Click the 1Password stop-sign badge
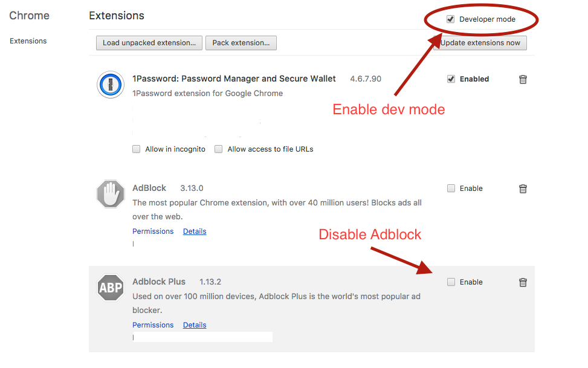The width and height of the screenshot is (588, 368). [x=111, y=85]
